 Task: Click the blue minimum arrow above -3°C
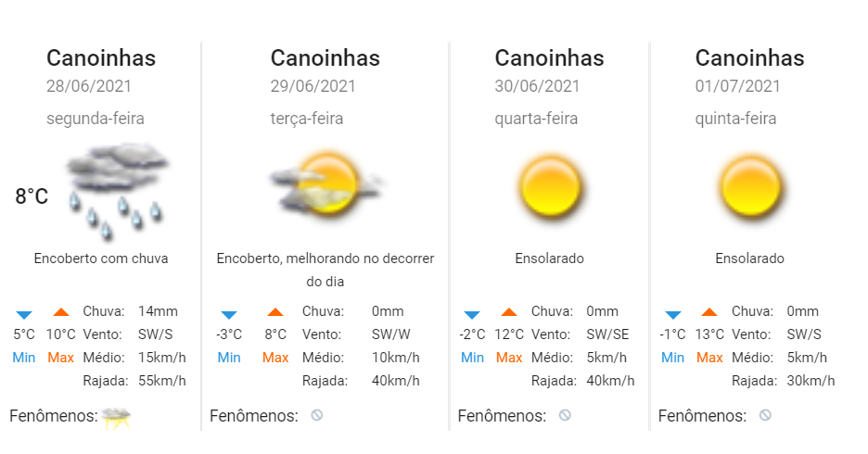pyautogui.click(x=229, y=315)
